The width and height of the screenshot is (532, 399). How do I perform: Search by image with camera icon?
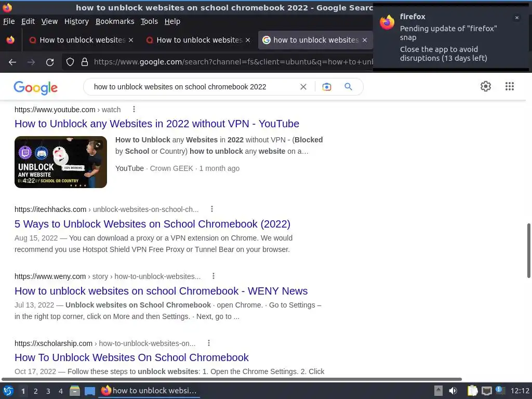tap(327, 87)
